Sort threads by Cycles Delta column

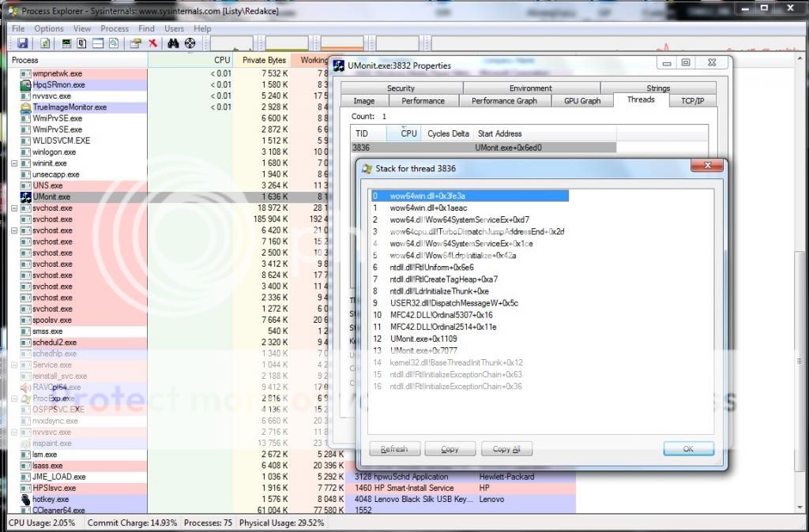[x=448, y=133]
